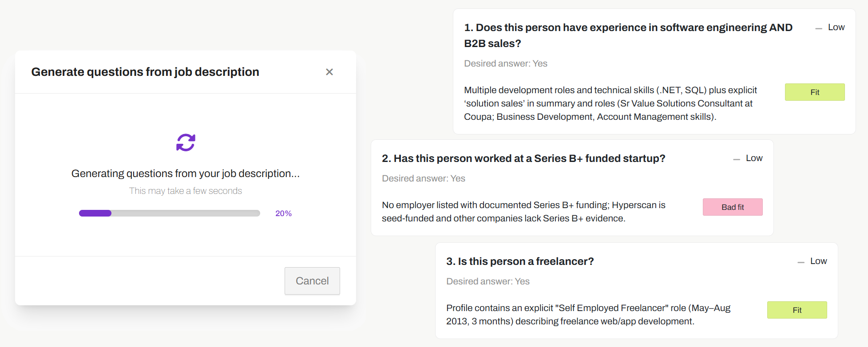Cancel question generation
The height and width of the screenshot is (347, 868).
coord(312,281)
